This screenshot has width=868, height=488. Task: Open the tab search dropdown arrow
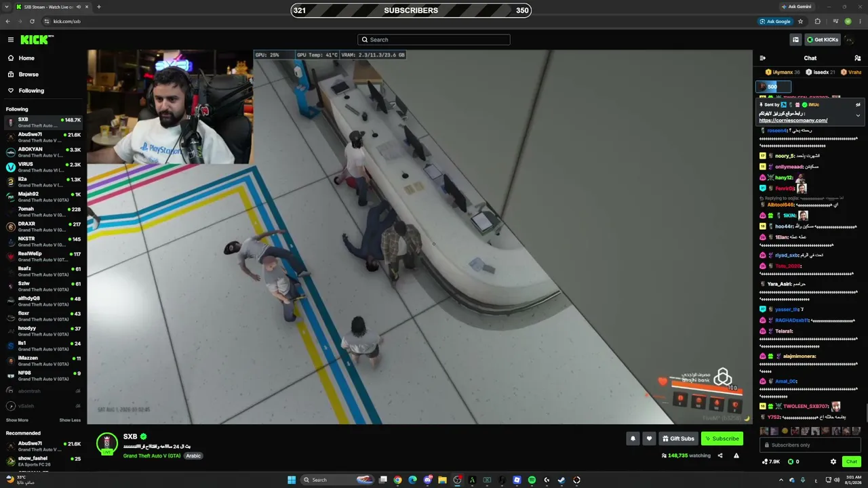click(x=7, y=7)
